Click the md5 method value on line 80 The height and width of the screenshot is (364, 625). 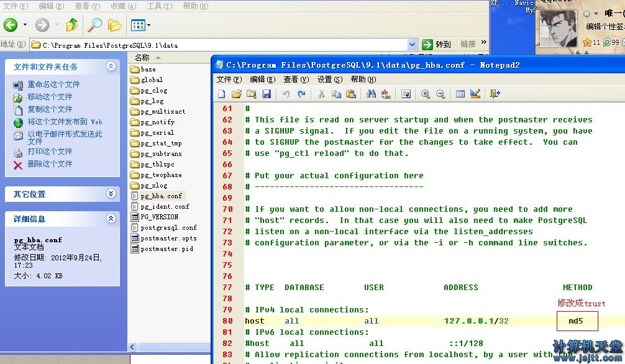(576, 321)
